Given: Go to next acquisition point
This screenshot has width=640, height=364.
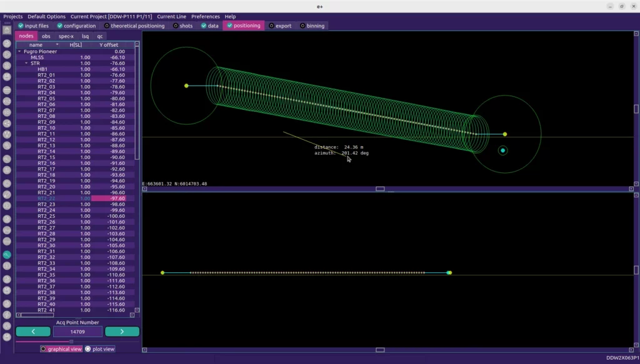Looking at the screenshot, I should point(122,332).
